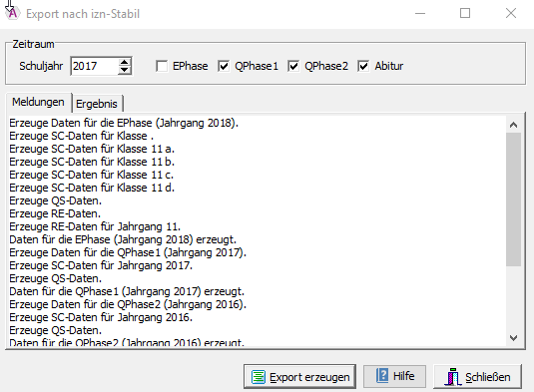This screenshot has width=534, height=392.
Task: Open Hilfe button
Action: 394,376
